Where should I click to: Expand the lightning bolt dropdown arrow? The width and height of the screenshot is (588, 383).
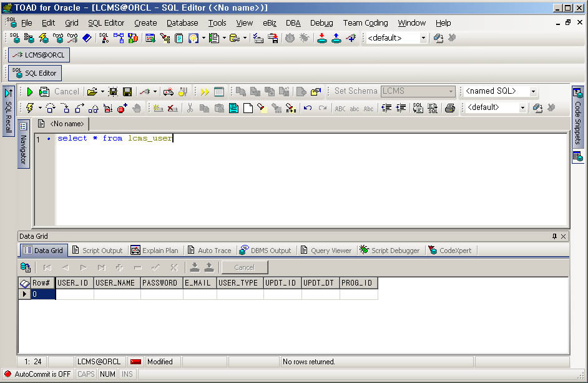(40, 108)
